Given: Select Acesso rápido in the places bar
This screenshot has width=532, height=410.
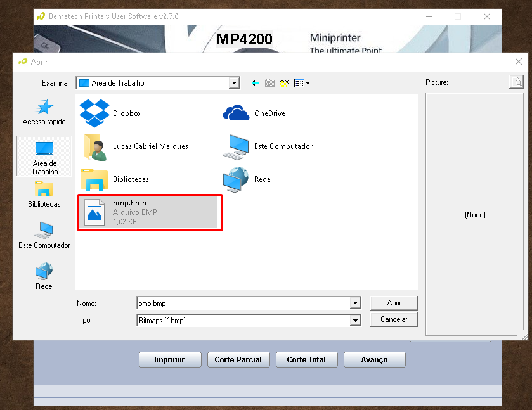Looking at the screenshot, I should (x=44, y=113).
